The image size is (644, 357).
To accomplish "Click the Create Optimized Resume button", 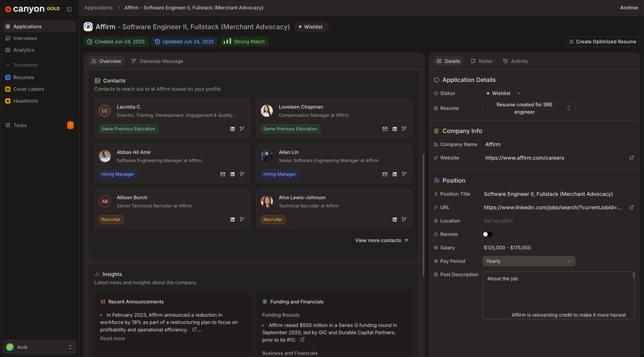I will [602, 42].
